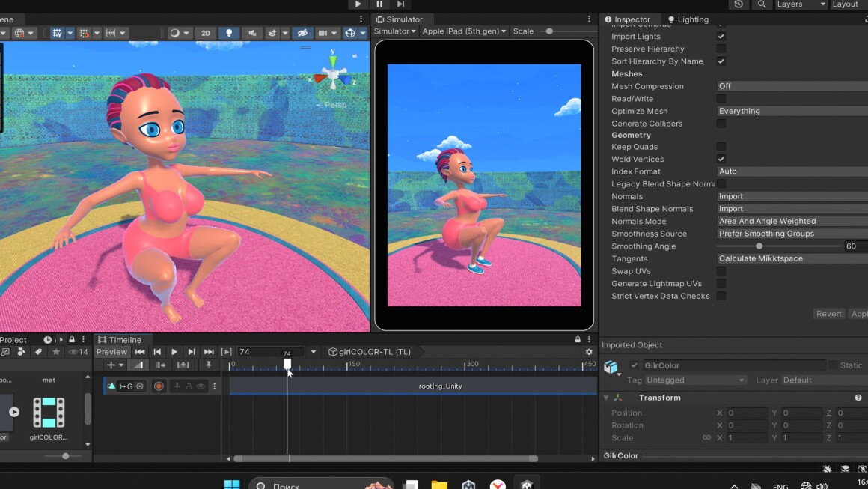Open Transform component help icon
868x489 pixels.
(858, 398)
